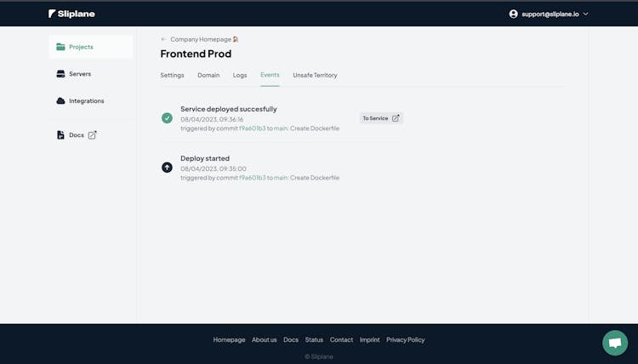The height and width of the screenshot is (364, 638).
Task: Click the Servers icon in sidebar
Action: [x=60, y=74]
